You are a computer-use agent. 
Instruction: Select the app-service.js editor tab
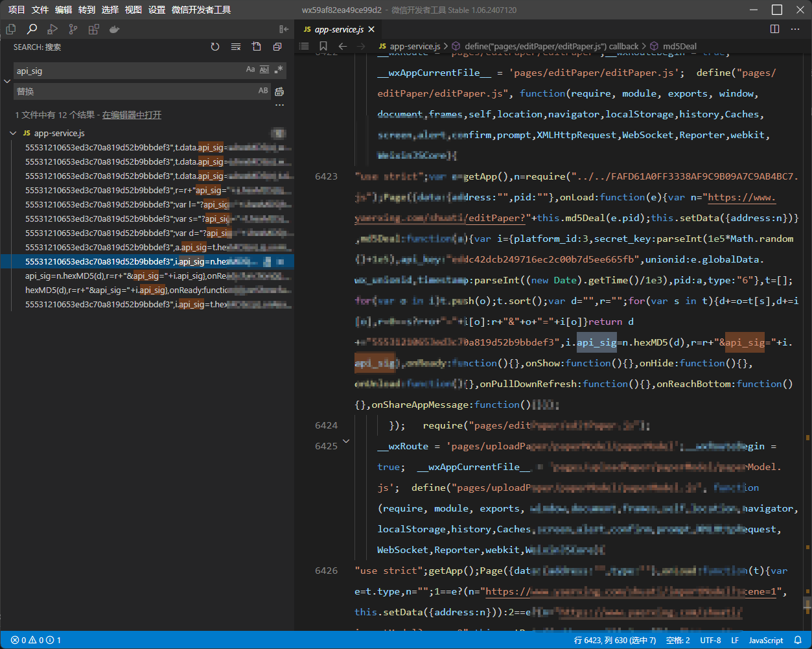tap(339, 30)
